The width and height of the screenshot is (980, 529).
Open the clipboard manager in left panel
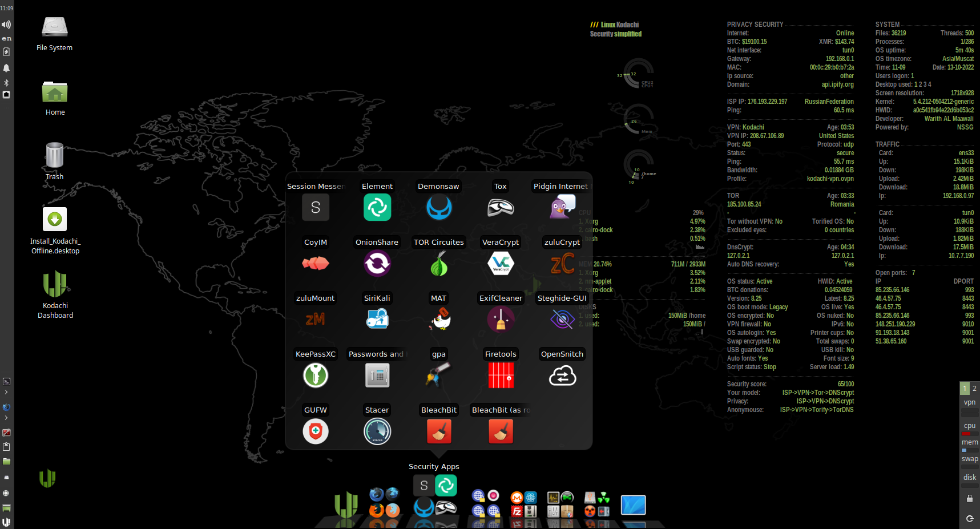click(x=6, y=447)
